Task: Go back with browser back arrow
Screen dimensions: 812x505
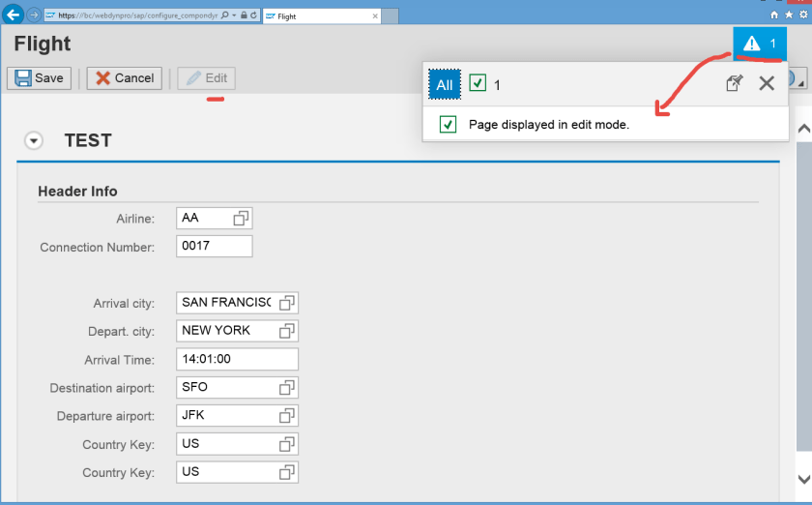Action: pos(13,14)
